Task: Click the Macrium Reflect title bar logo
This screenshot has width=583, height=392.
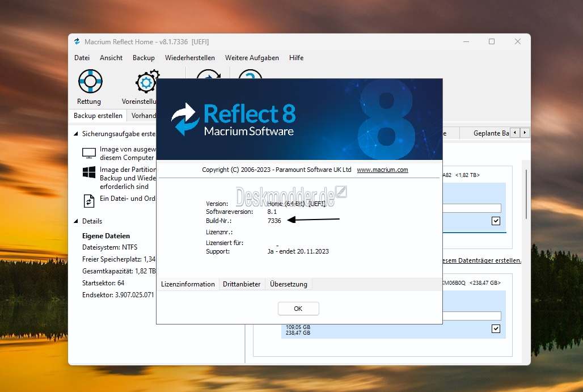Action: click(77, 41)
